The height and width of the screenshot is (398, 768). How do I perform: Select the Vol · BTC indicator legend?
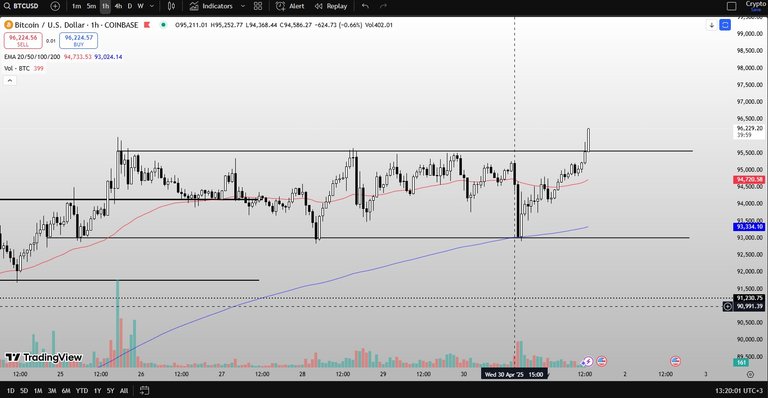pyautogui.click(x=17, y=69)
